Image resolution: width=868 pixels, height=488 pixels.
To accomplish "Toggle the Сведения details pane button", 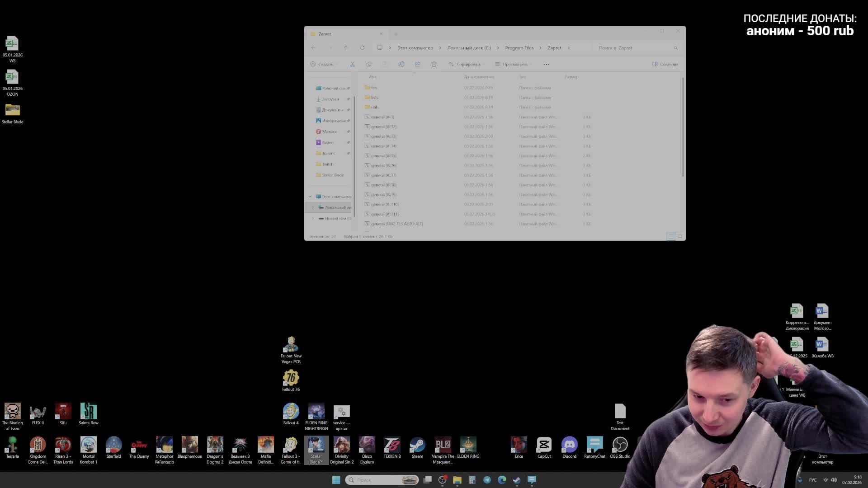I will point(665,64).
